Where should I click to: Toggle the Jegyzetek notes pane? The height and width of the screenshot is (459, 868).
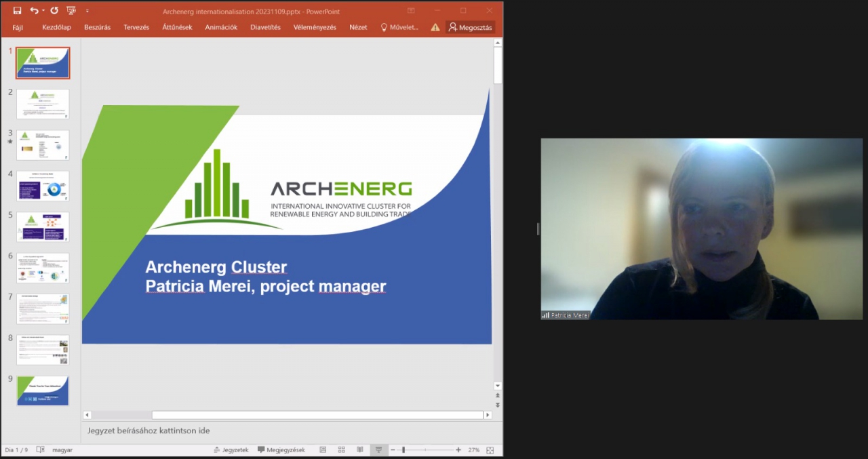[231, 450]
